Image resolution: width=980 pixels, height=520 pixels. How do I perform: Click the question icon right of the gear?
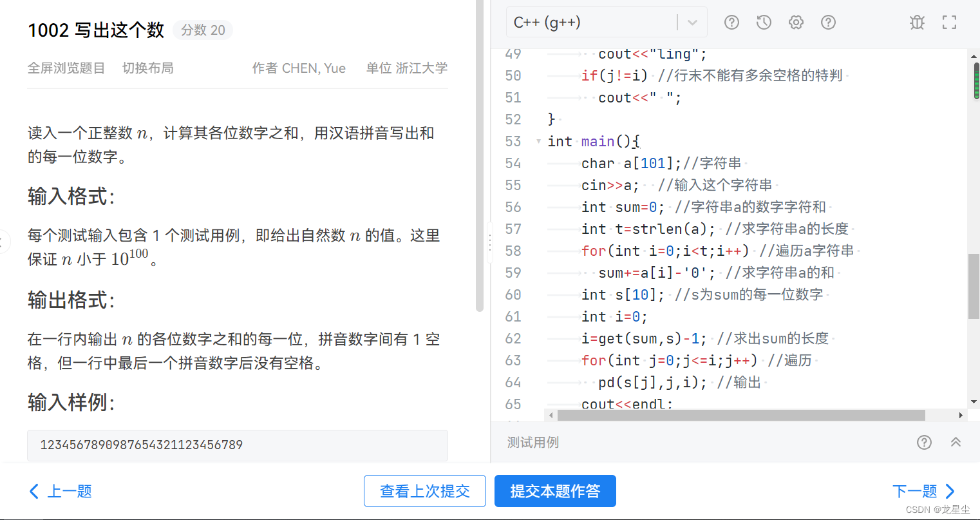point(828,23)
